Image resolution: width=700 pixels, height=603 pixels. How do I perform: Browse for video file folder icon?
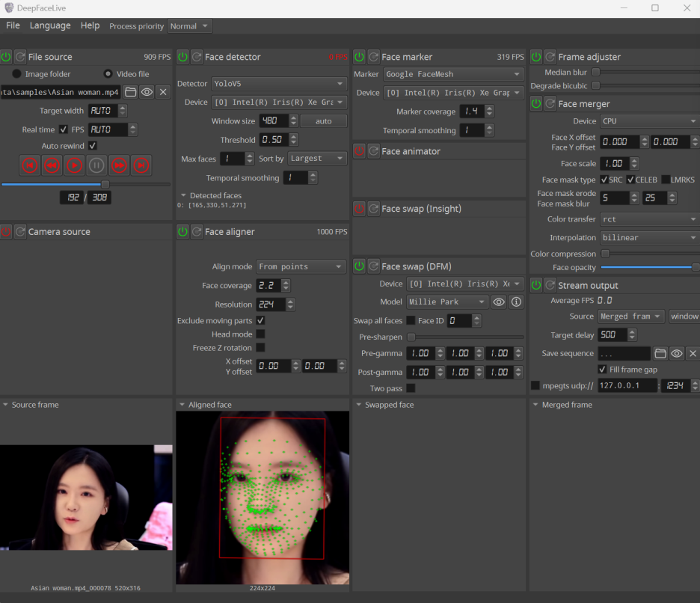[130, 92]
